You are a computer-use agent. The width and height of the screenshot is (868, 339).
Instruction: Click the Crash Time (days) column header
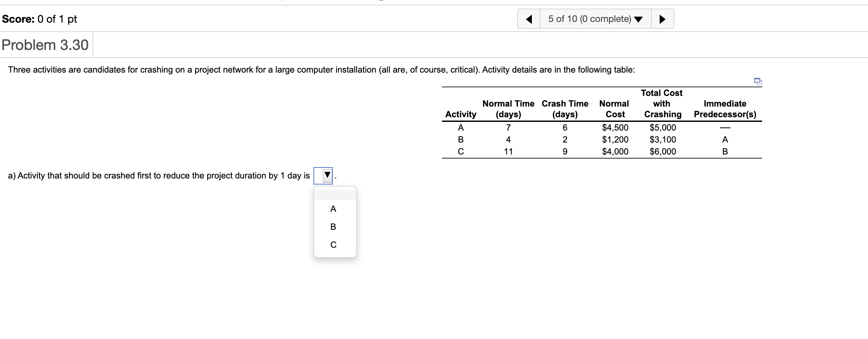click(565, 109)
